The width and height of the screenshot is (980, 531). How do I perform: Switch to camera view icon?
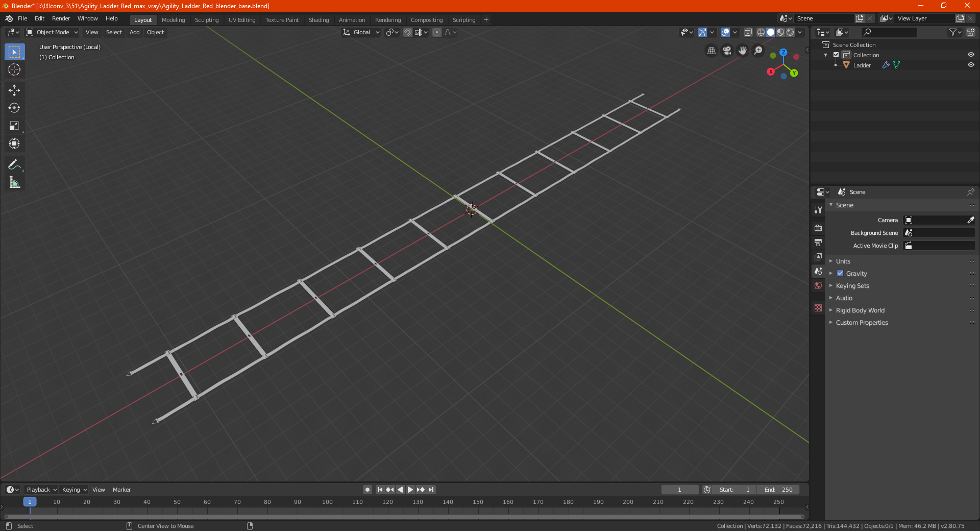pyautogui.click(x=727, y=51)
